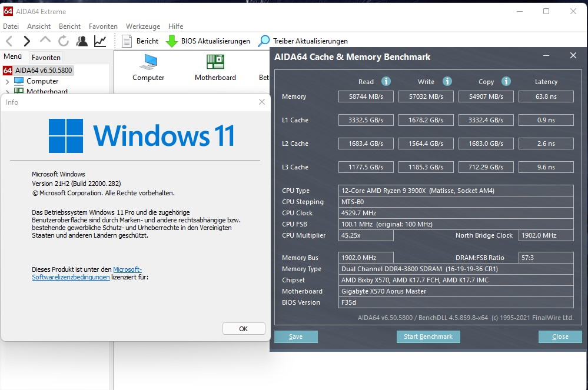Click the L3 Cache Copy value 712.29 GB/s
The image size is (588, 390).
[486, 167]
